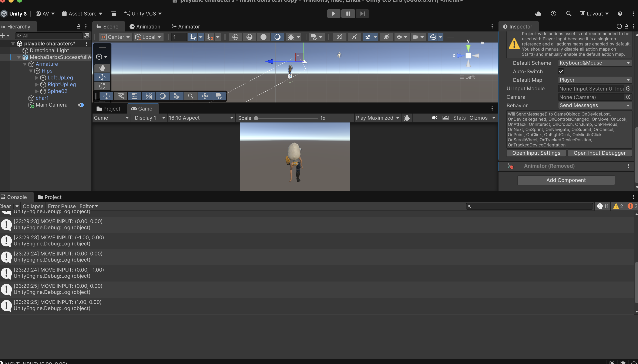Expand the LeftUpLeg hierarchy item
The image size is (638, 364).
37,78
